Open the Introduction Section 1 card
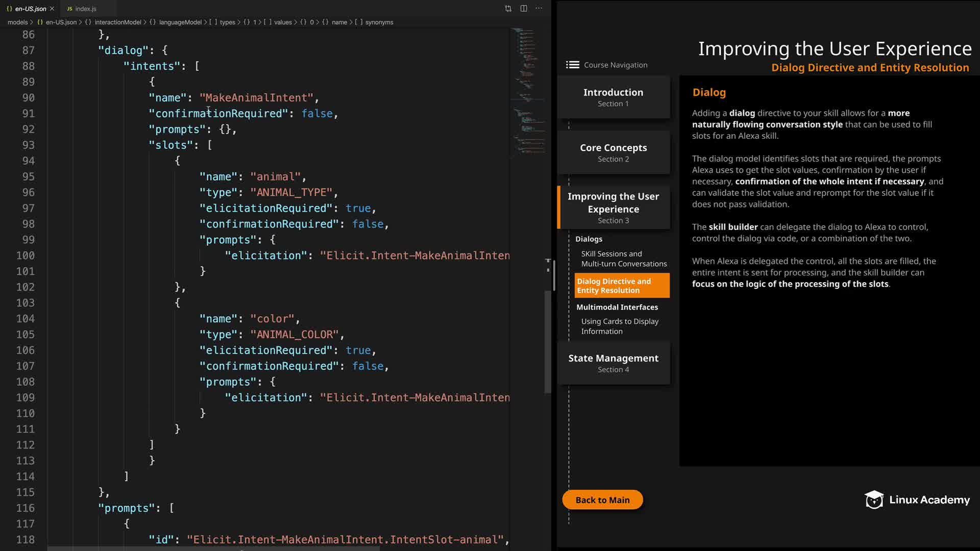 (x=613, y=97)
